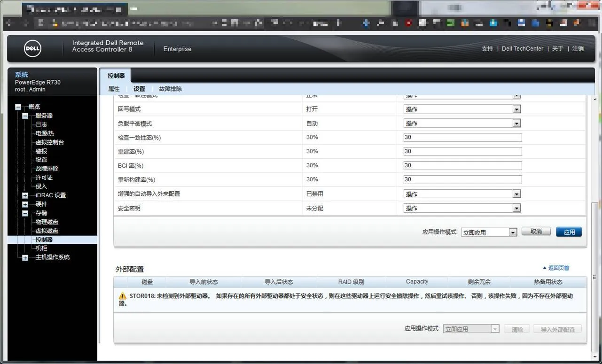Select 硬件 in the navigation tree
The width and height of the screenshot is (602, 364).
click(41, 204)
